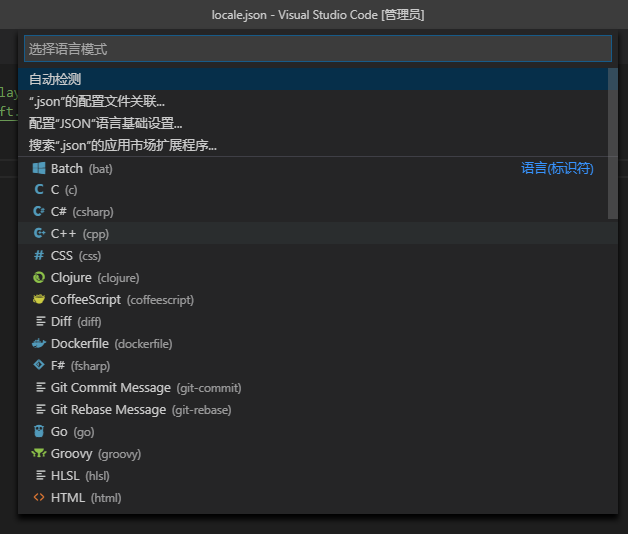This screenshot has width=628, height=534.
Task: Click the language list scrollbar
Action: [x=613, y=143]
